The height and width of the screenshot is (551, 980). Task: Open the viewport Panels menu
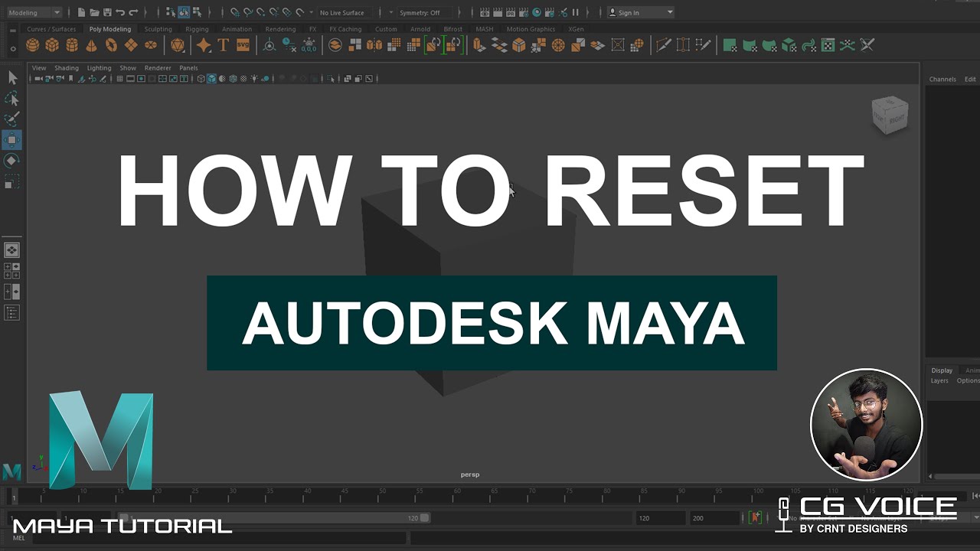[188, 68]
